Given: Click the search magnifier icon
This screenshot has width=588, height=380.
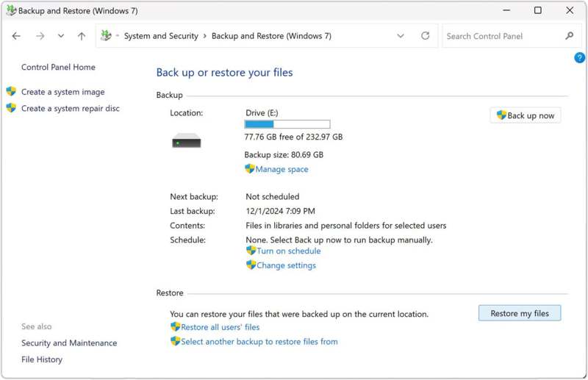Looking at the screenshot, I should tap(569, 36).
